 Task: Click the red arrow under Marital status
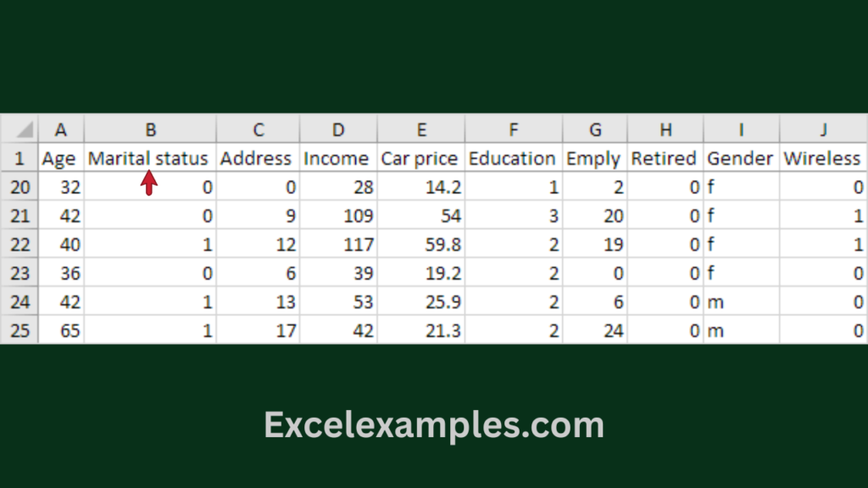pyautogui.click(x=149, y=182)
